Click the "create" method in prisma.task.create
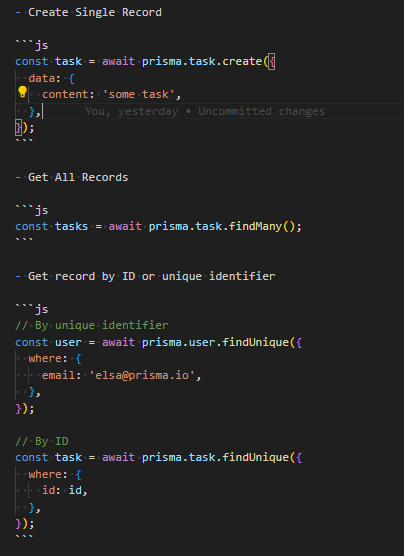 [242, 61]
